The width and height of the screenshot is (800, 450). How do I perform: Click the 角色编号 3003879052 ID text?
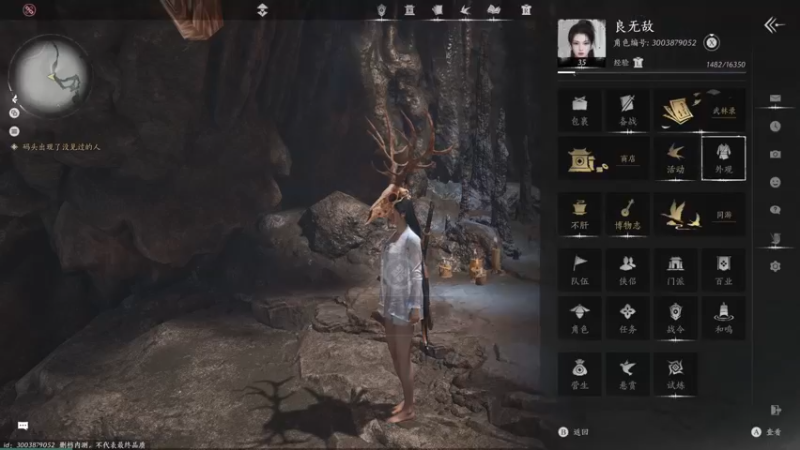655,43
